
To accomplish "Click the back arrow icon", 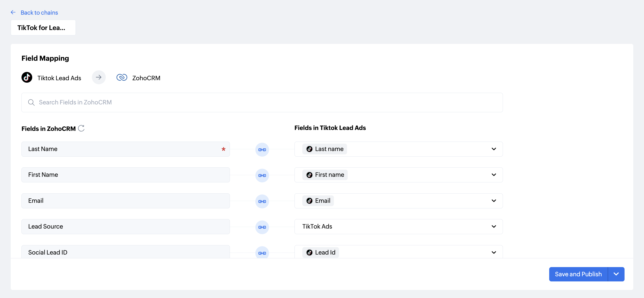I will [13, 12].
